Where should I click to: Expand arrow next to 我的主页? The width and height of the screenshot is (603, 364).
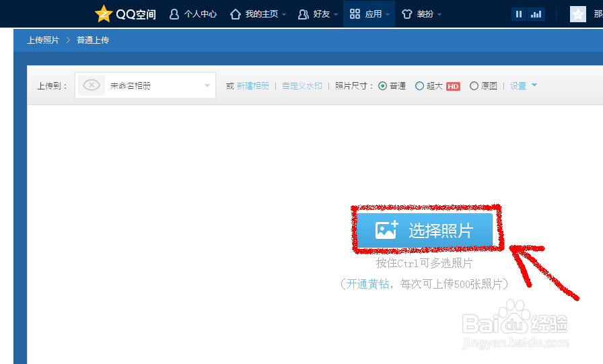click(284, 15)
